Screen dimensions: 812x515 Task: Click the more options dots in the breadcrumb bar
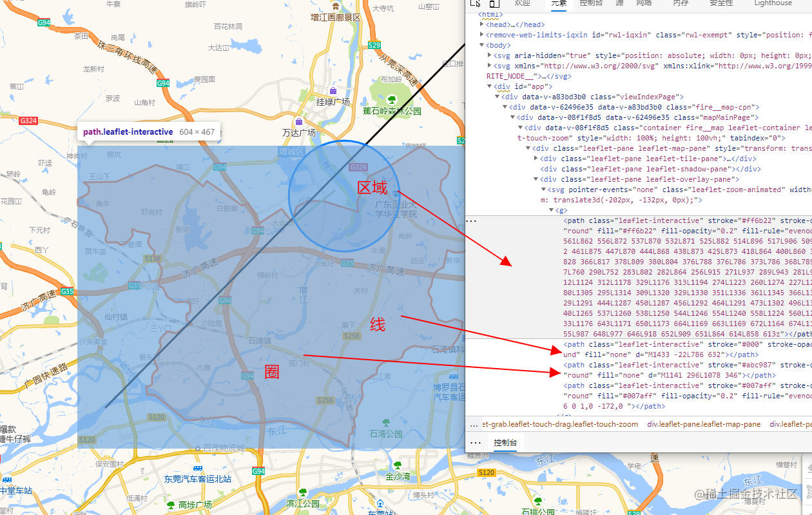point(472,423)
